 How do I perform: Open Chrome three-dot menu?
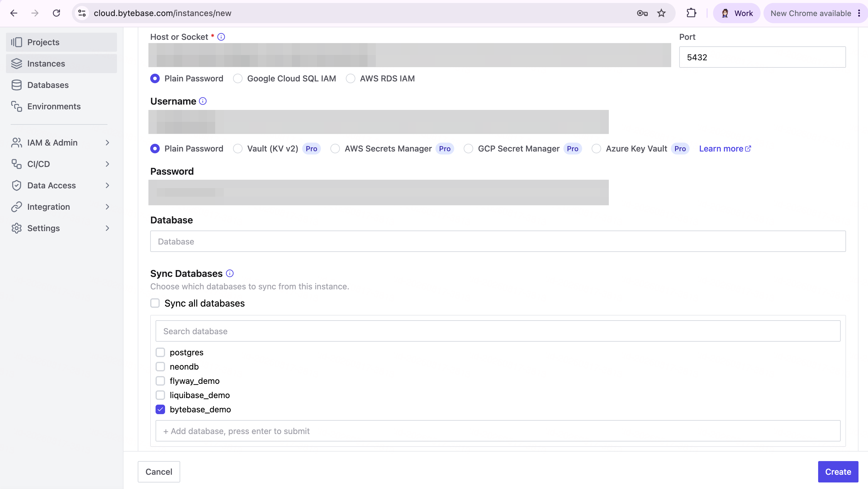point(859,13)
